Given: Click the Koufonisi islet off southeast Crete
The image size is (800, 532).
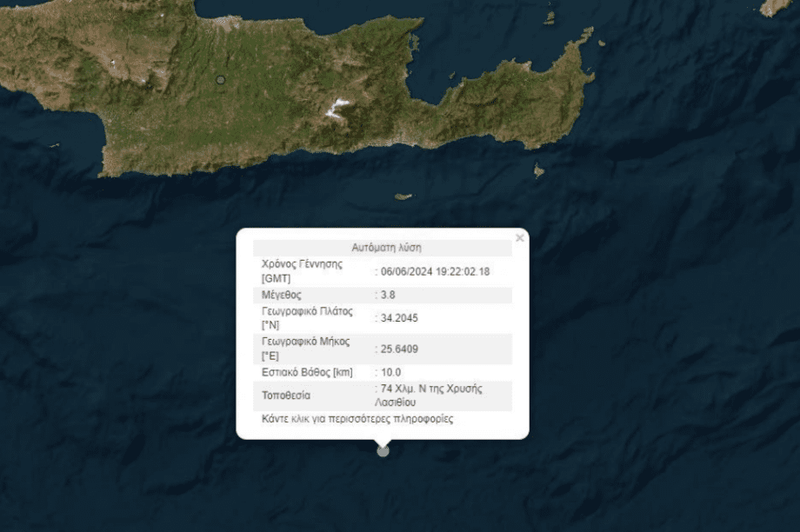Looking at the screenshot, I should click(x=539, y=171).
